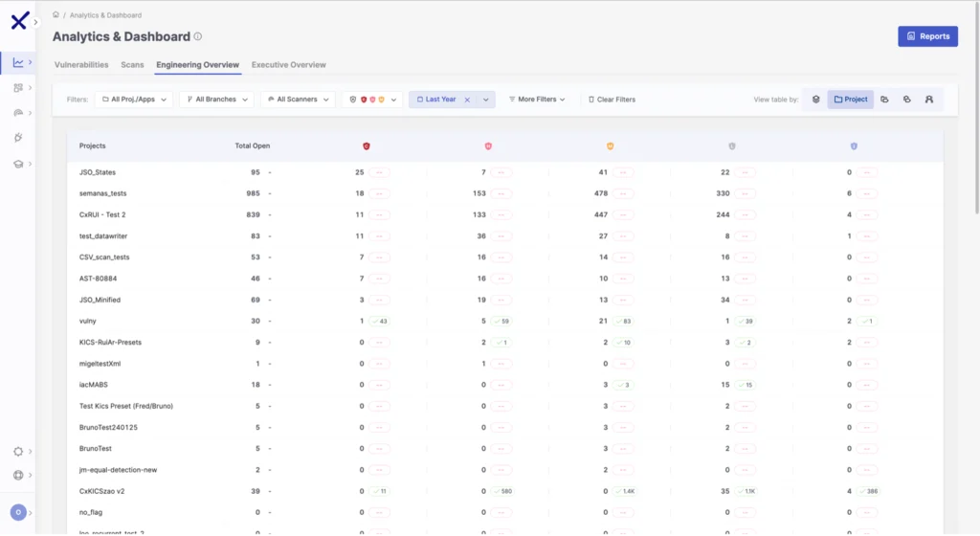
Task: Click Clear Filters
Action: point(612,100)
